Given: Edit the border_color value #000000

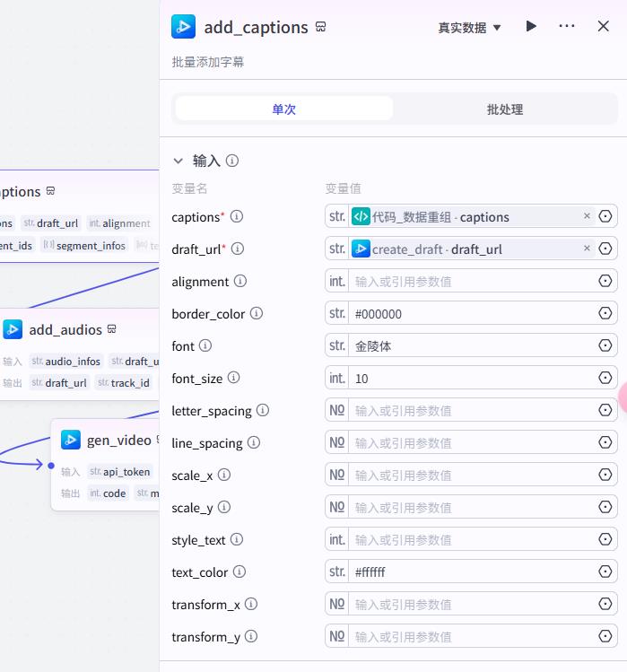Looking at the screenshot, I should [472, 313].
